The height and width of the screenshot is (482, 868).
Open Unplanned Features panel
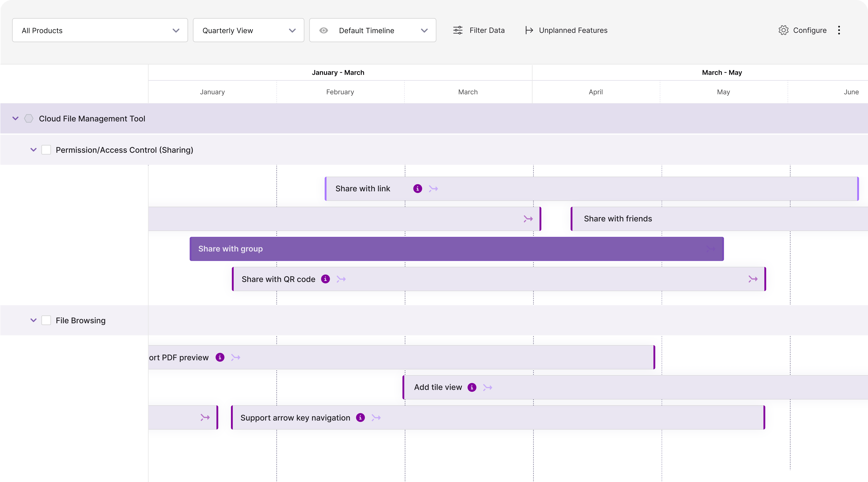pos(566,30)
